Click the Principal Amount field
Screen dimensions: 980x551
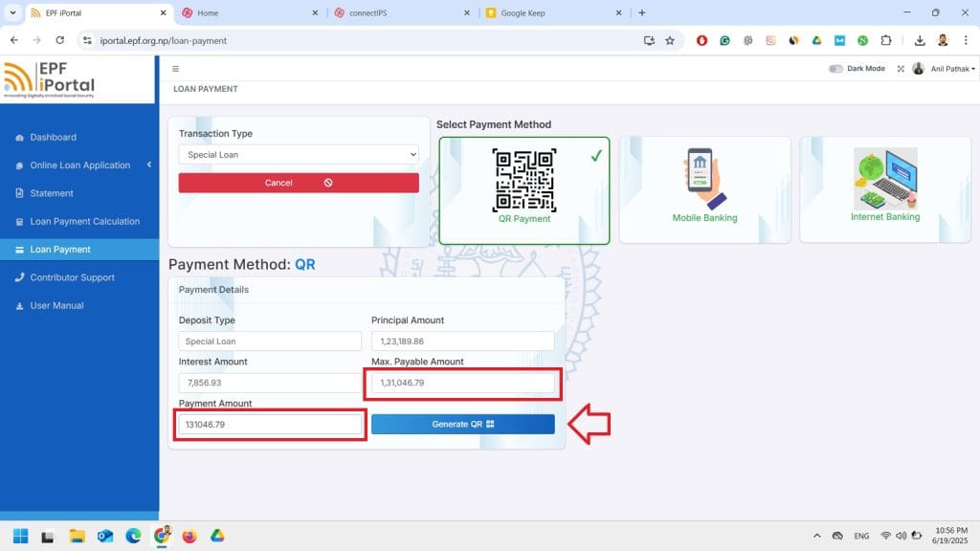point(462,342)
